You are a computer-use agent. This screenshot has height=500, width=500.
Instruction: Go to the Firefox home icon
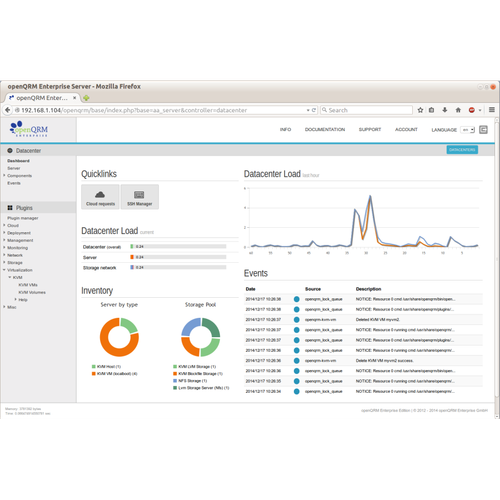(458, 110)
